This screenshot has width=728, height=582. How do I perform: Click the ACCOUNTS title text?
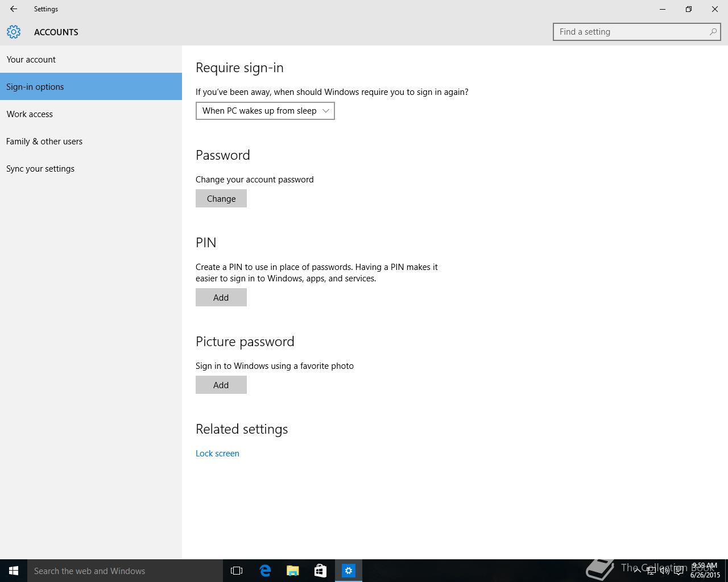pos(56,32)
